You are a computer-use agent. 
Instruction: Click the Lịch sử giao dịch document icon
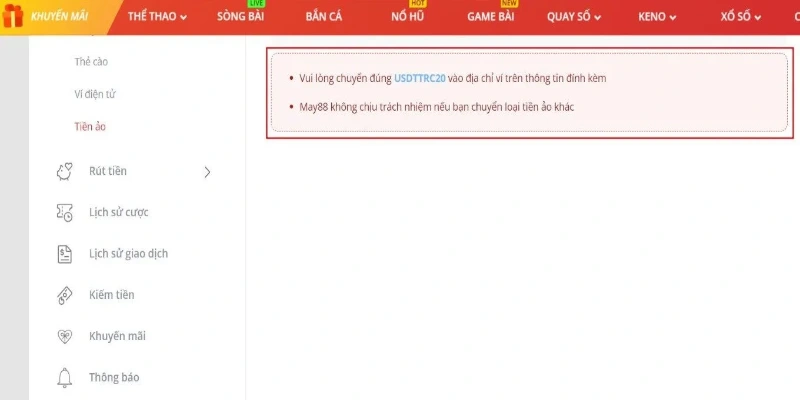pos(65,254)
